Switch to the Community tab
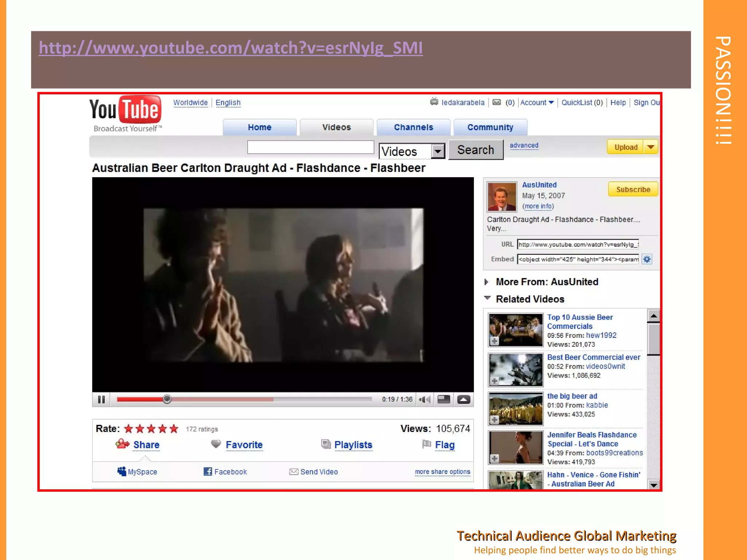Viewport: 747px width, 560px height. click(490, 127)
